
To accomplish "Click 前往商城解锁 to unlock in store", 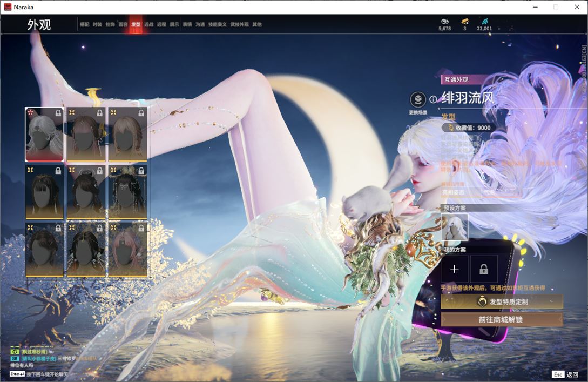I will [502, 319].
